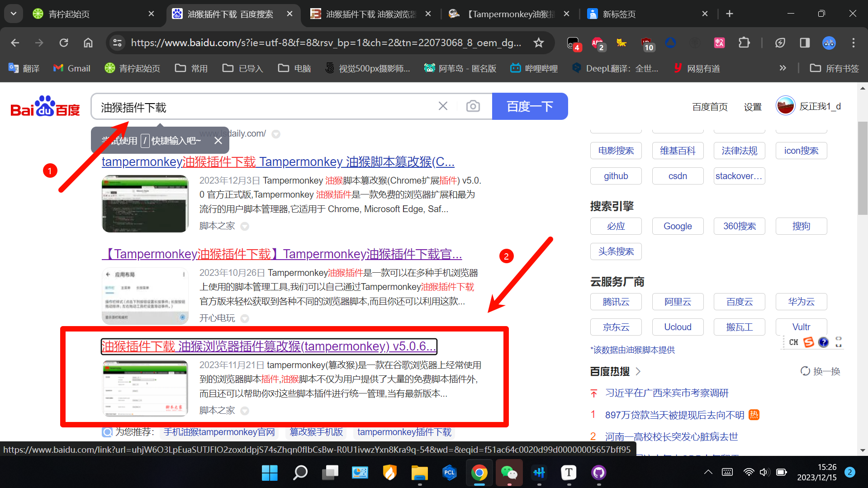This screenshot has height=488, width=868.
Task: Open the Chrome side panel
Action: point(805,43)
